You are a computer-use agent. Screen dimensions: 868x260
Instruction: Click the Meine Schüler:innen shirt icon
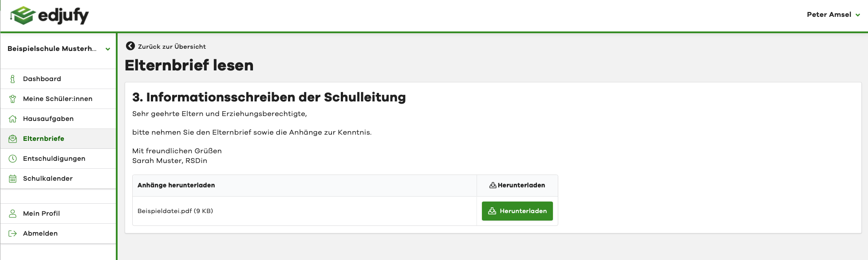pos(13,99)
